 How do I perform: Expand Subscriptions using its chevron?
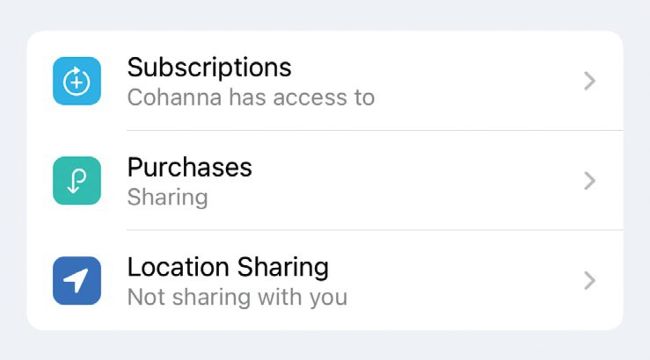tap(589, 81)
